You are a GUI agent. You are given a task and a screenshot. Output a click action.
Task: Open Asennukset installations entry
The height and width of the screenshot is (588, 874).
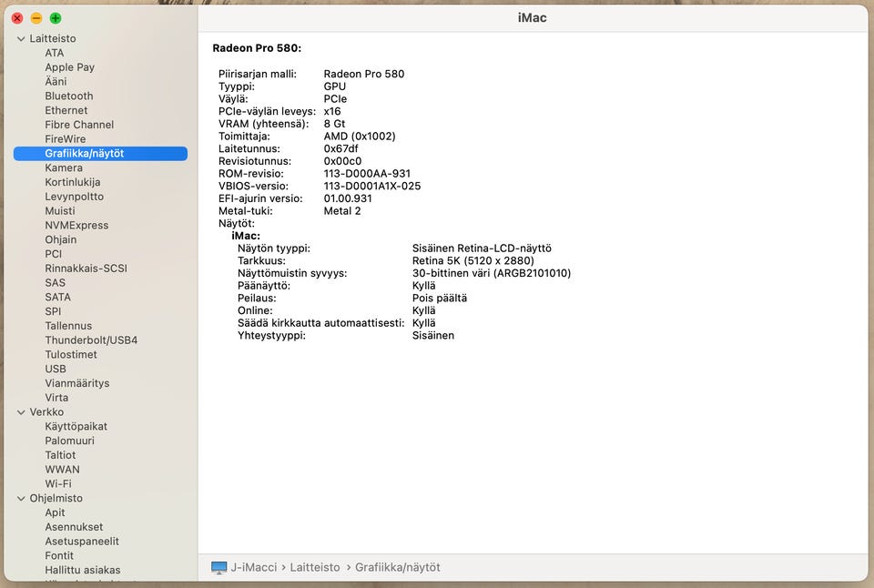coord(74,527)
